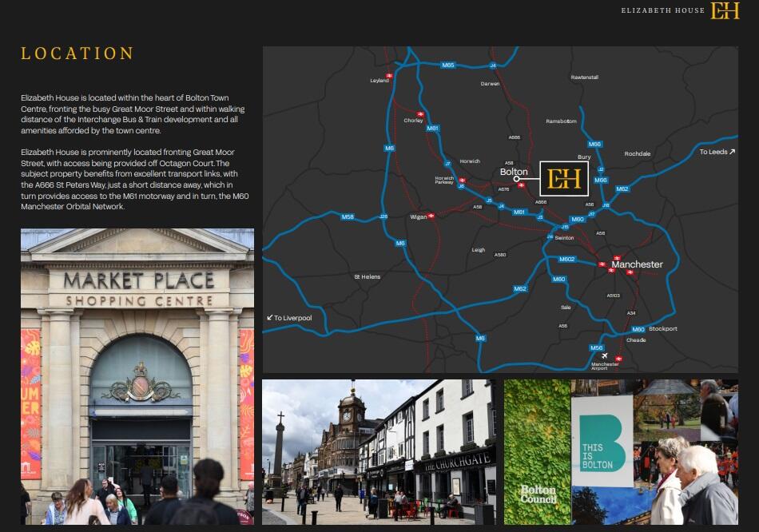
Task: Click the Bolton location circle marker
Action: pyautogui.click(x=516, y=179)
